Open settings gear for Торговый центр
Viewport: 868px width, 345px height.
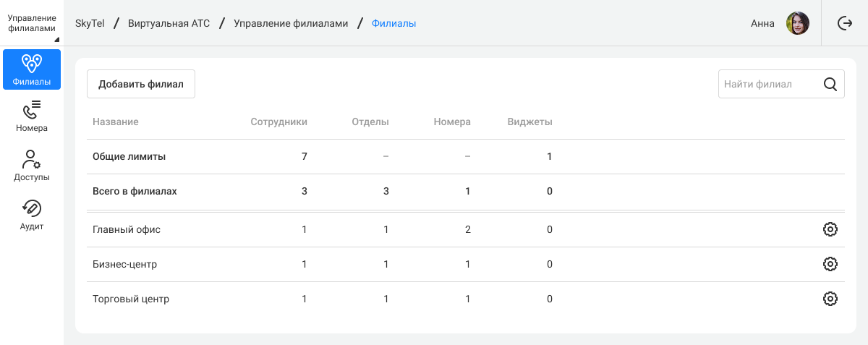[x=830, y=299]
